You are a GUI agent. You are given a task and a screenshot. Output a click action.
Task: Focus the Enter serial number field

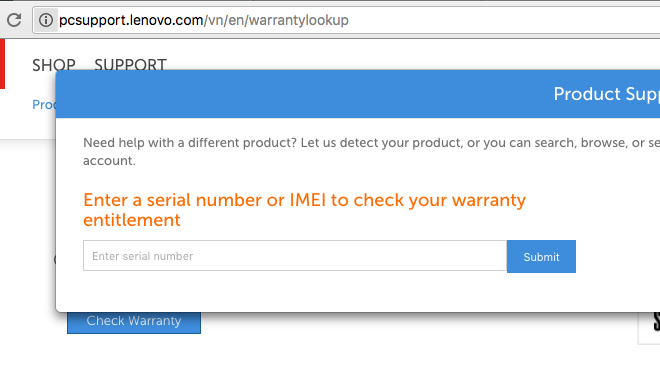[x=295, y=256]
